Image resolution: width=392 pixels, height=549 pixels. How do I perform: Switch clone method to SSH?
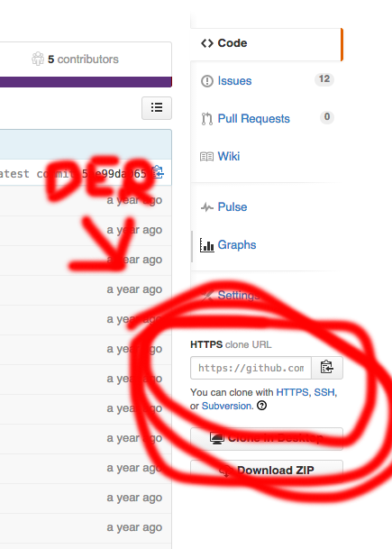point(324,392)
